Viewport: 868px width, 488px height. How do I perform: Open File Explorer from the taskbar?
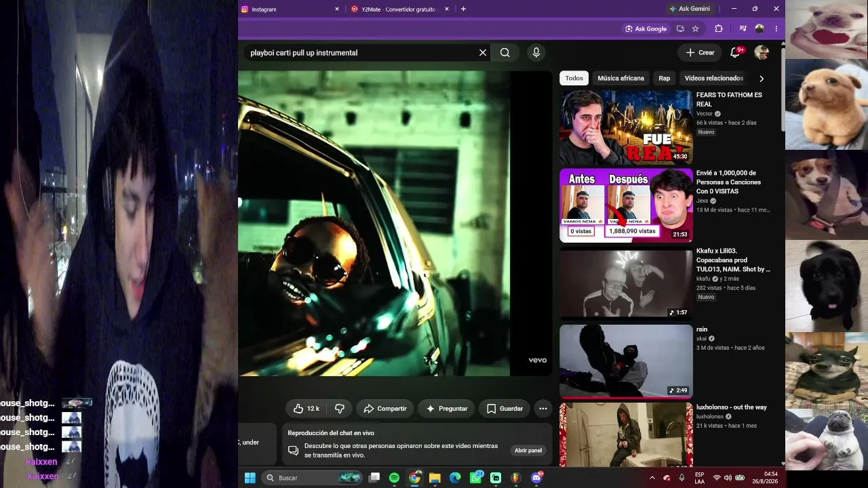(x=435, y=478)
